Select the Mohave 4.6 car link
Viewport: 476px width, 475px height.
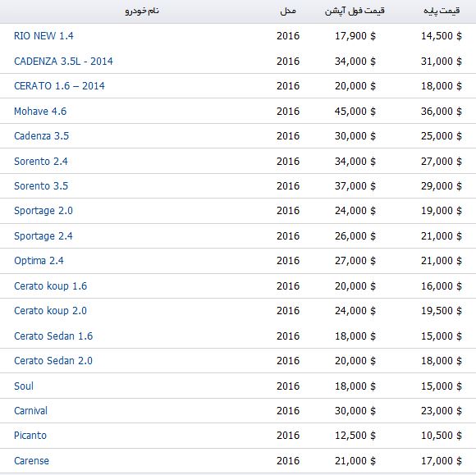pyautogui.click(x=40, y=112)
